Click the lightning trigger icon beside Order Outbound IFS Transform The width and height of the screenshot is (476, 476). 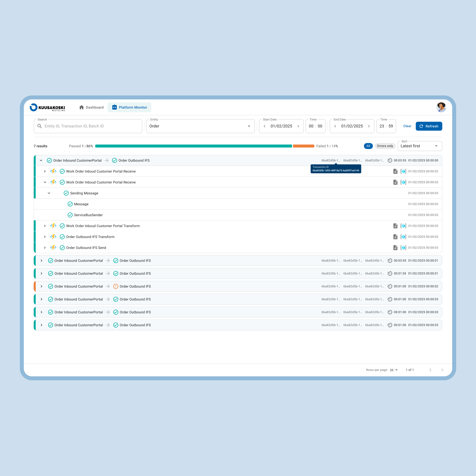click(x=53, y=237)
